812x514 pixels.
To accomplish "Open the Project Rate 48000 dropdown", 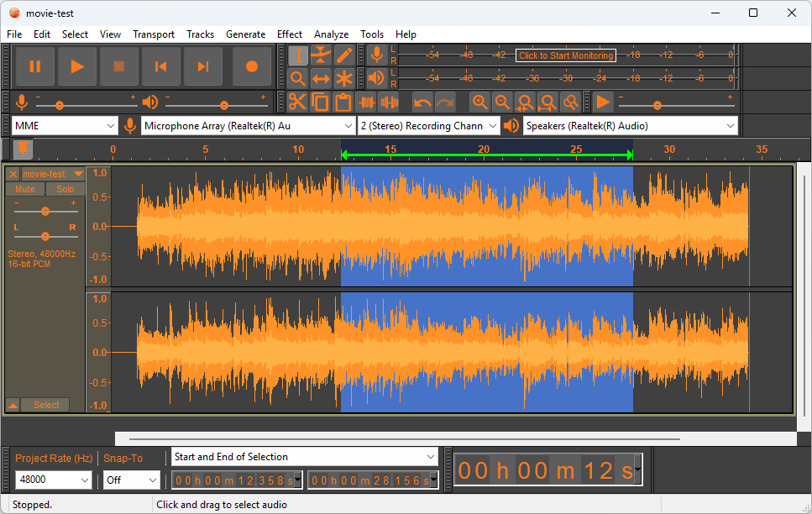I will tap(54, 480).
